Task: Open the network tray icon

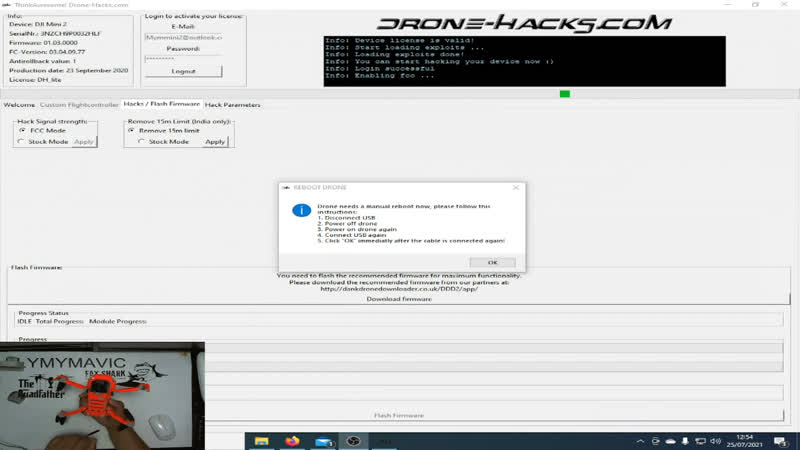Action: click(701, 441)
